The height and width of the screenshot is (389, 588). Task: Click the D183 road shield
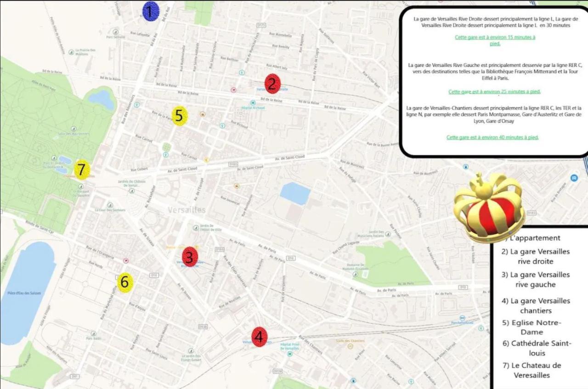pyautogui.click(x=531, y=213)
